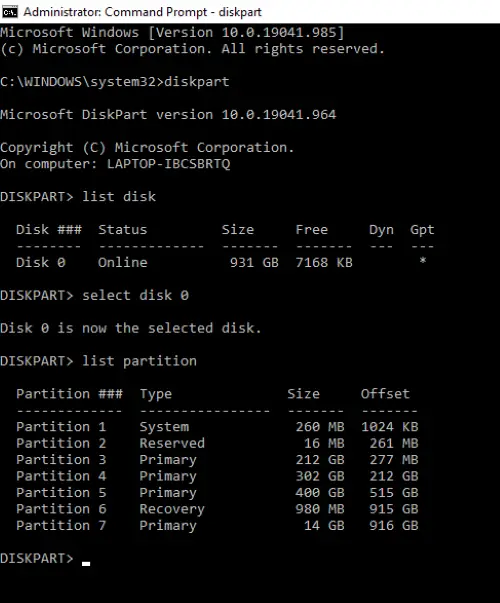Screen dimensions: 500x603
Task: Click the '400 GB' size of Partition 5
Action: pyautogui.click(x=320, y=493)
